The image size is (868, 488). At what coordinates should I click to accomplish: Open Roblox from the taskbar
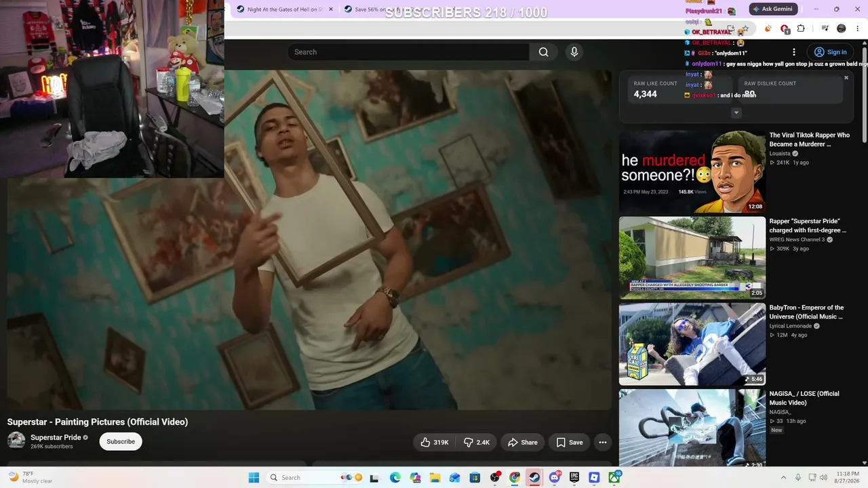click(594, 478)
